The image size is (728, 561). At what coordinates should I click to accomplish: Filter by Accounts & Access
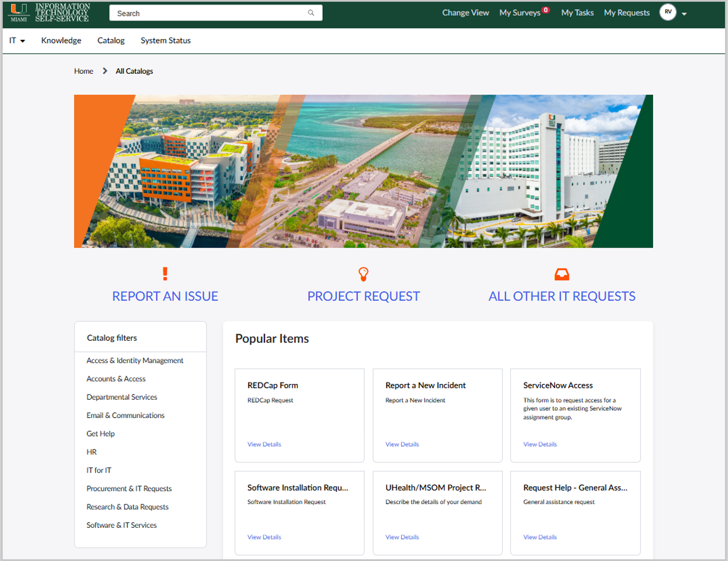[116, 379]
